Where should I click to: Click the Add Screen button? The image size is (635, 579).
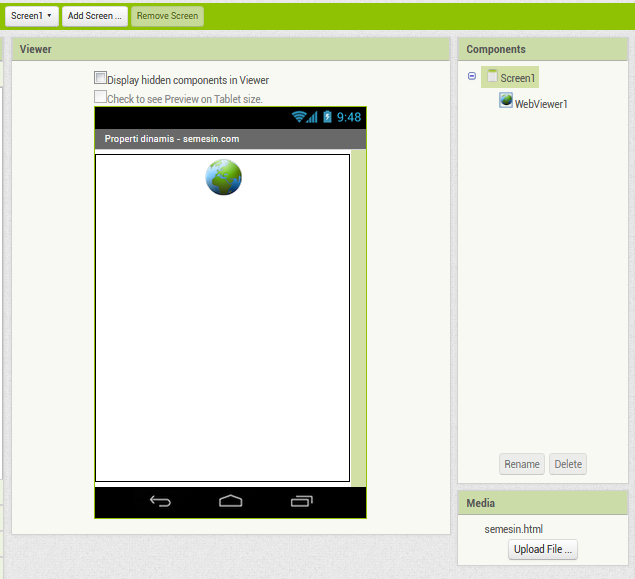[94, 16]
